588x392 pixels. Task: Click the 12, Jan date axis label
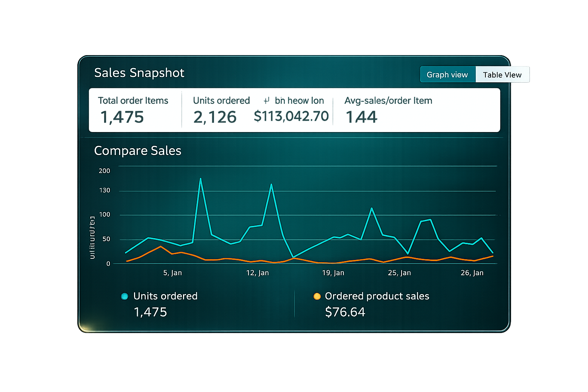257,273
